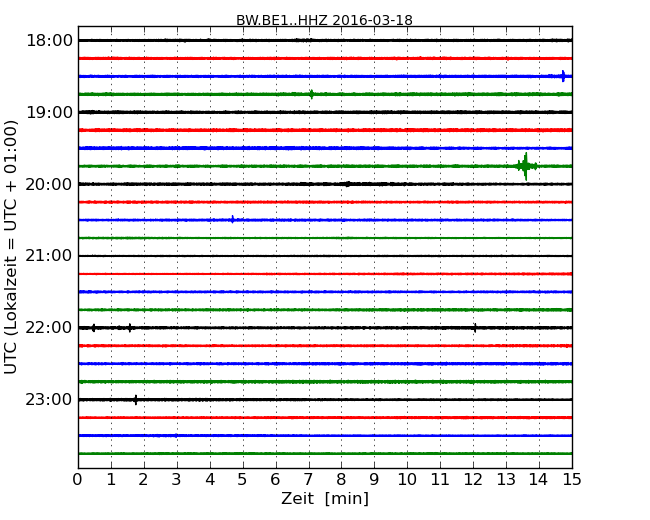The width and height of the screenshot is (650, 520).
Task: Click the x-axis tick label 6
Action: [x=275, y=480]
